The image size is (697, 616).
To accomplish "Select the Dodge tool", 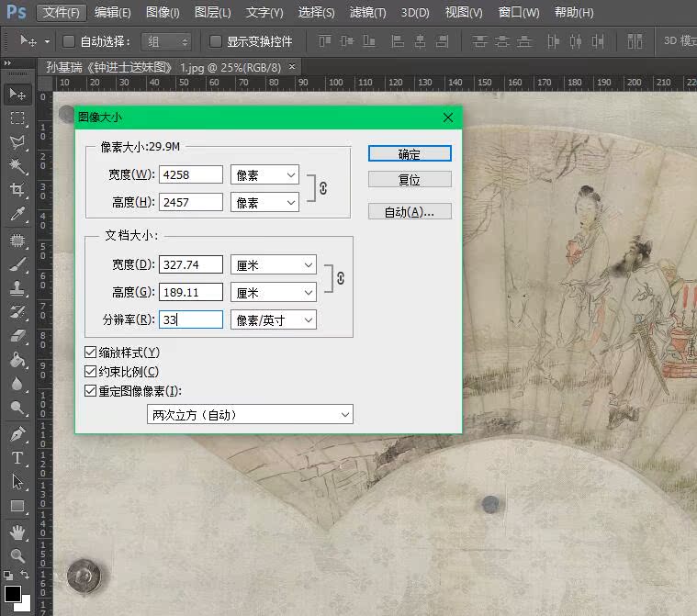I will click(x=17, y=408).
